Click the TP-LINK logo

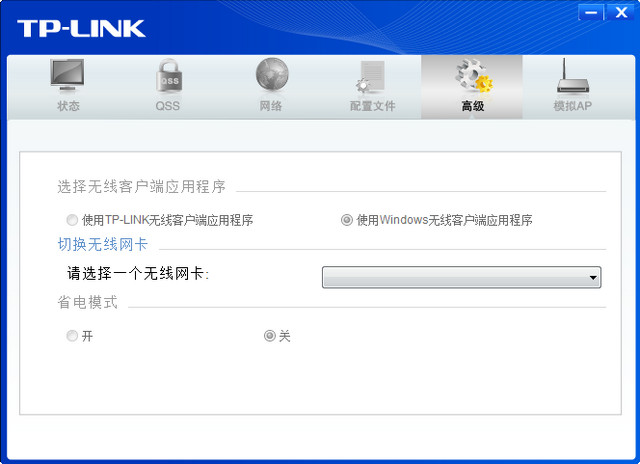(x=81, y=29)
